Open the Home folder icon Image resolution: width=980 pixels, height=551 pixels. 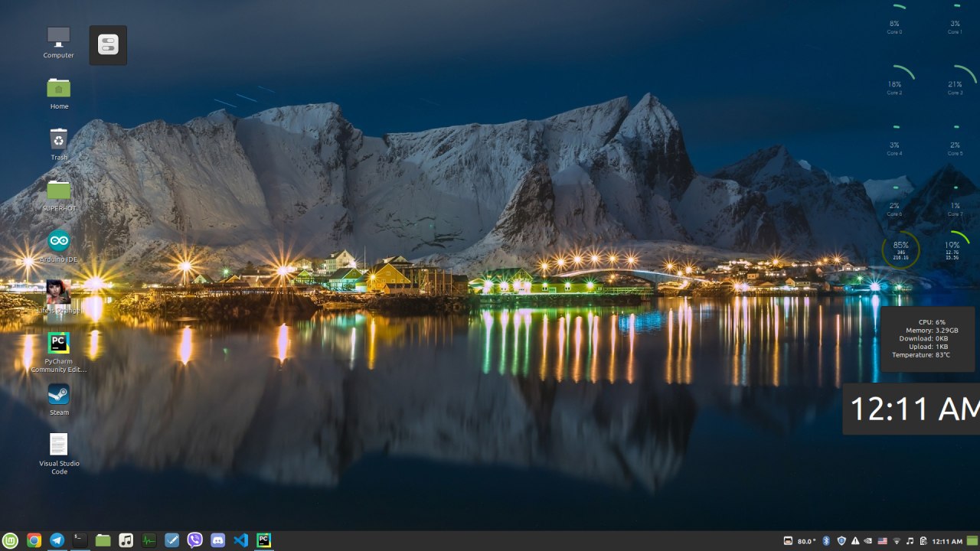click(x=59, y=93)
